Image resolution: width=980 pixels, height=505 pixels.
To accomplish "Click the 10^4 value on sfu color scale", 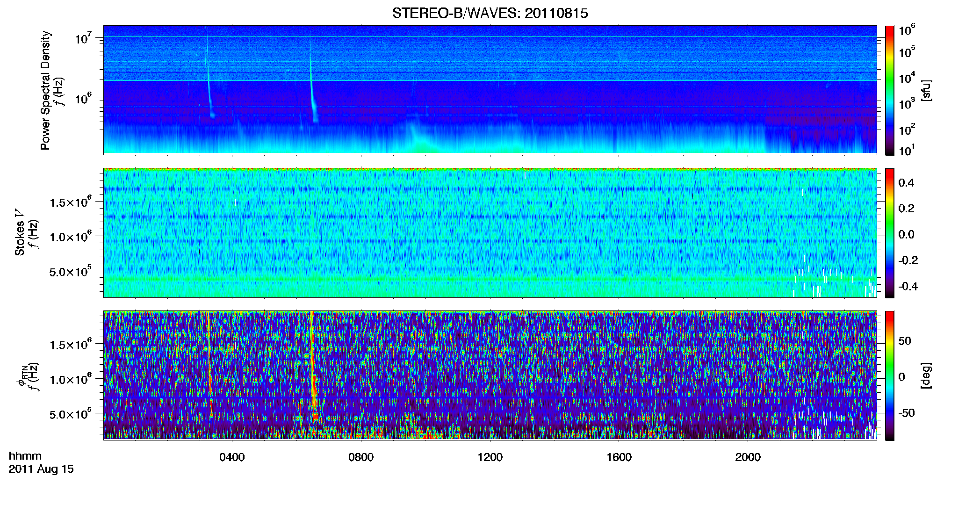I will (907, 77).
